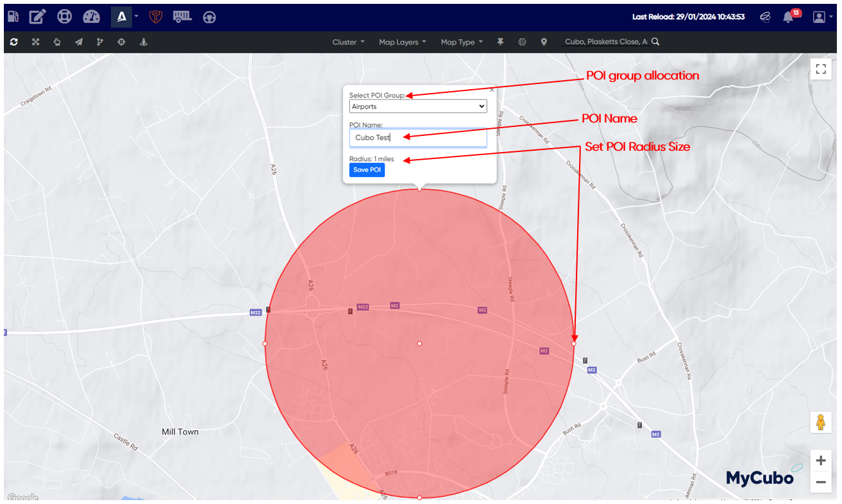Toggle Street View with the pegman icon
This screenshot has height=504, width=842.
[820, 422]
